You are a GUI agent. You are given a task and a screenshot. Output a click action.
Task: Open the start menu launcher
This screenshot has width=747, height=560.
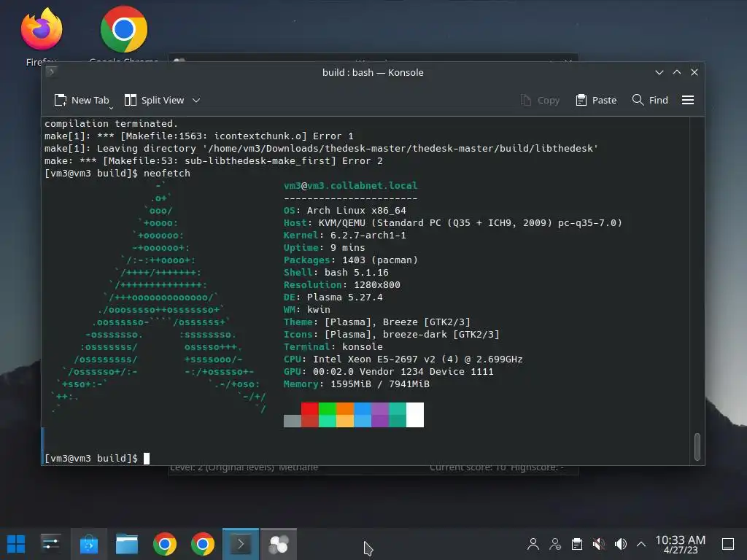pyautogui.click(x=16, y=544)
